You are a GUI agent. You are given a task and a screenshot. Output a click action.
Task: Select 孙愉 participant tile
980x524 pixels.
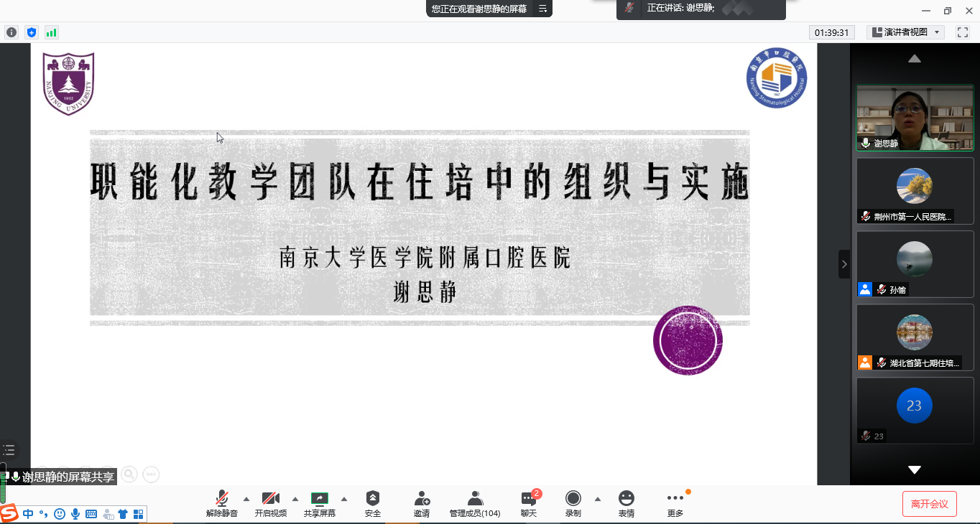(915, 265)
